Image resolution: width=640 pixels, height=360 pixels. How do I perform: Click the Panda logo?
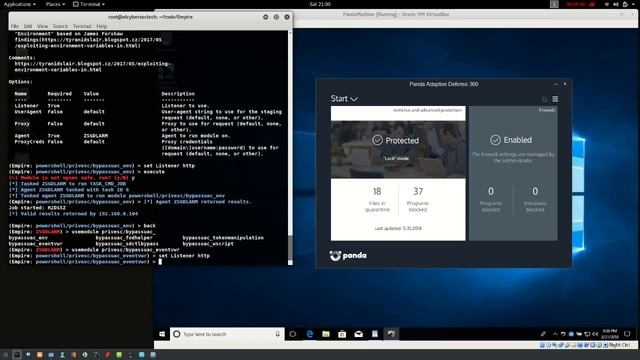tap(348, 256)
